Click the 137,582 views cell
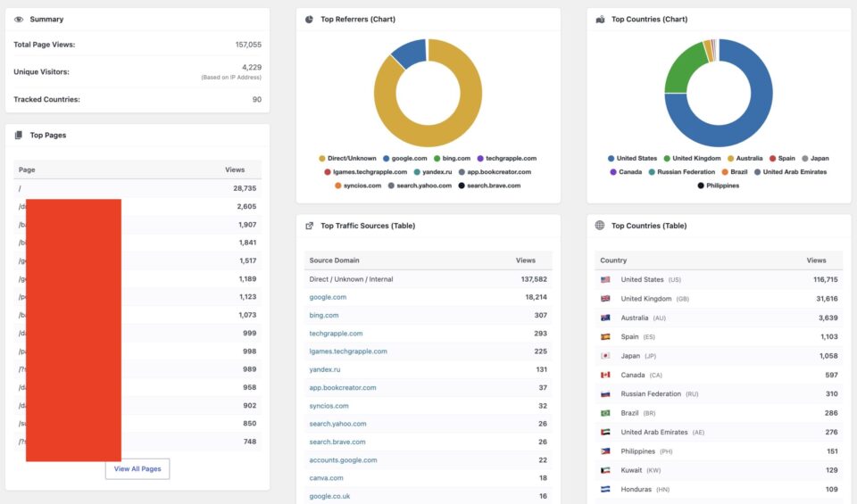This screenshot has width=857, height=504. 534,279
